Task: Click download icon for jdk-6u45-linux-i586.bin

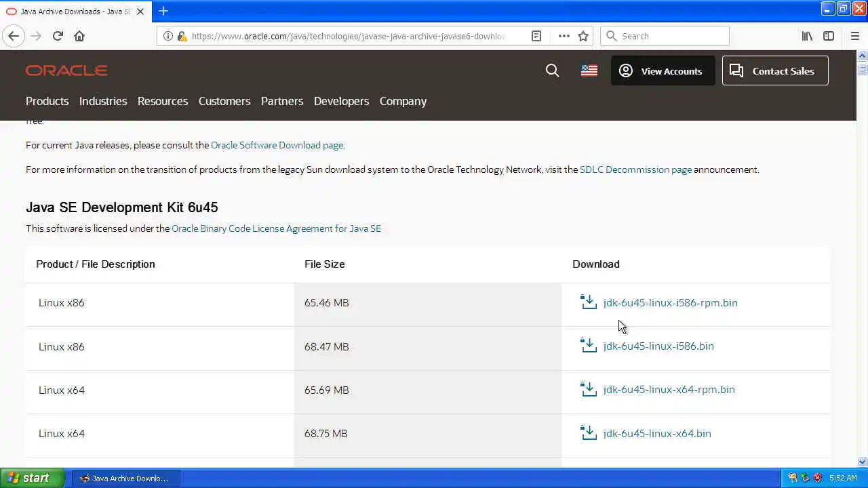Action: [589, 346]
